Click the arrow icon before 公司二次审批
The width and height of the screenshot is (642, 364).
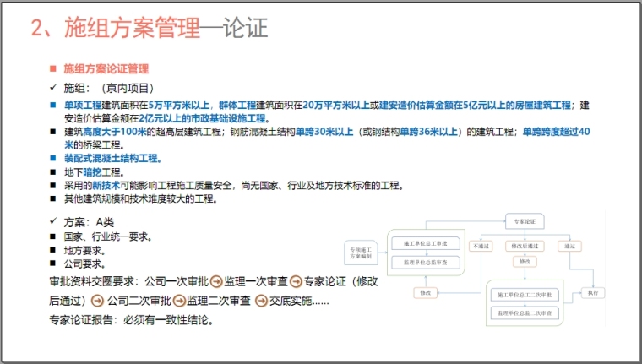pos(98,301)
